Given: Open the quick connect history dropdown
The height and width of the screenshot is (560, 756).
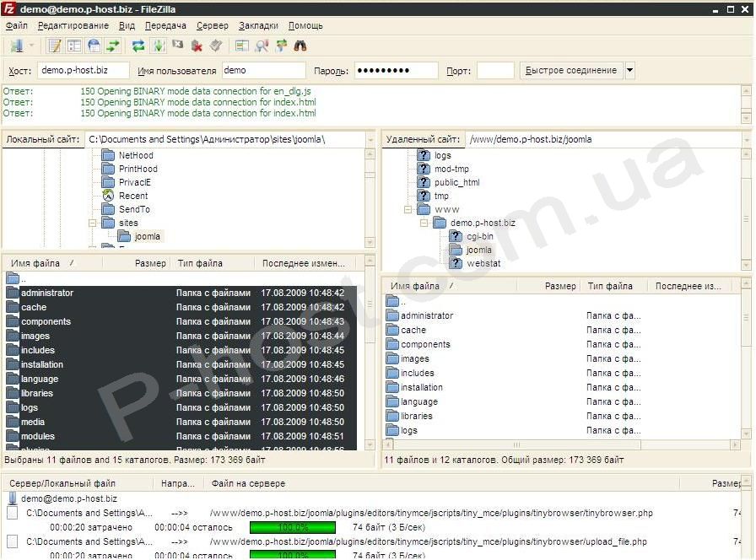Looking at the screenshot, I should (x=629, y=70).
